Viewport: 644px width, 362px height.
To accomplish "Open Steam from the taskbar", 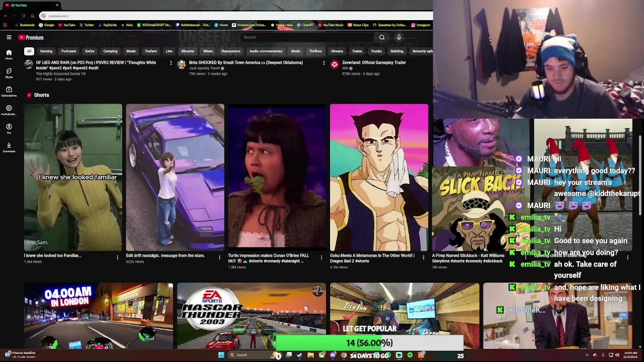I will click(x=299, y=355).
